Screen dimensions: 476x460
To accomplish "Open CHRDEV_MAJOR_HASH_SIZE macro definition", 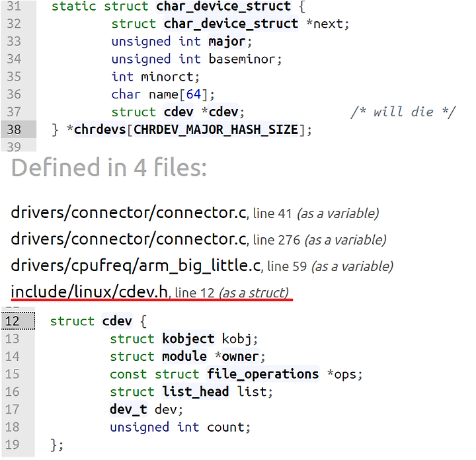I will pos(216,130).
